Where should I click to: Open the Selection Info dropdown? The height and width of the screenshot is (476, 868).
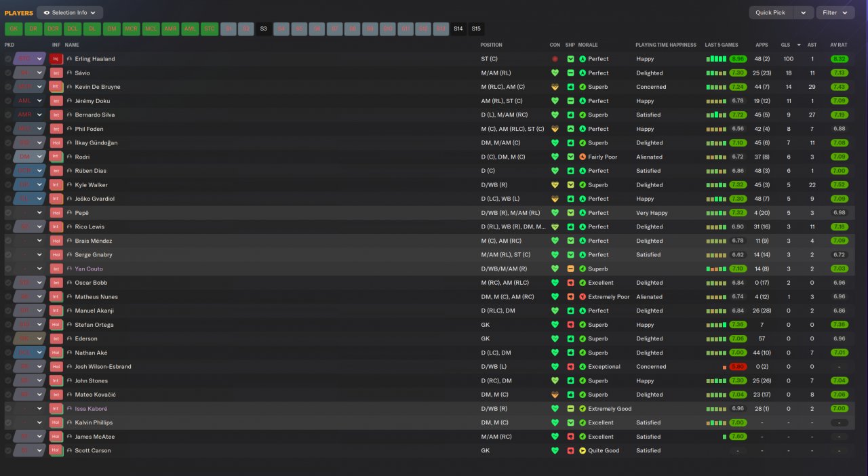(70, 13)
